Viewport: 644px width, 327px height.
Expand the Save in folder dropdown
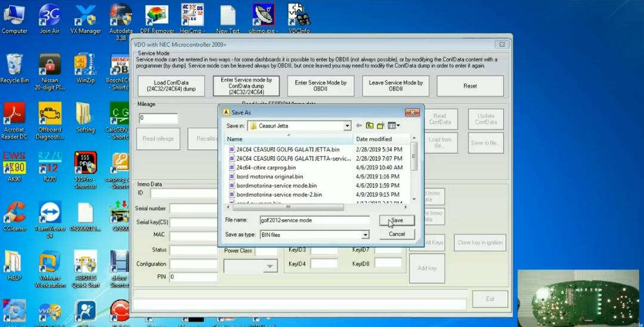coord(347,126)
